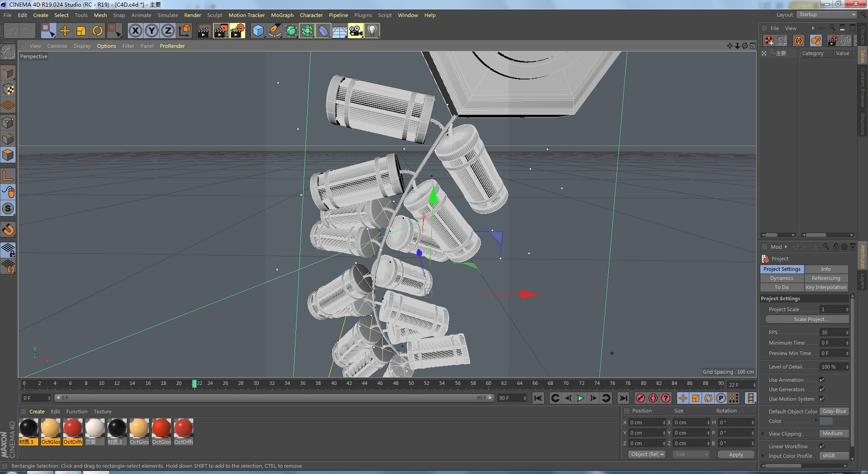The width and height of the screenshot is (868, 474).
Task: Open the Layout Startup dropdown
Action: 826,14
